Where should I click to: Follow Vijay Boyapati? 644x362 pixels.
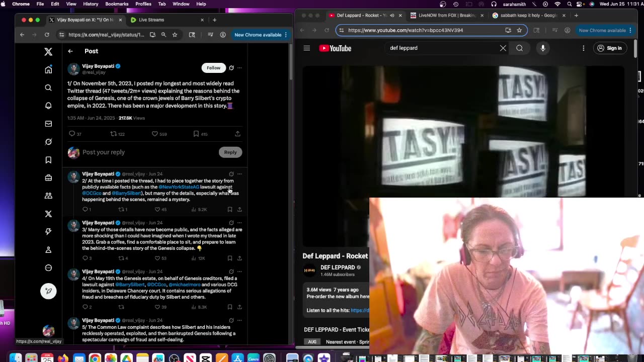[213, 68]
